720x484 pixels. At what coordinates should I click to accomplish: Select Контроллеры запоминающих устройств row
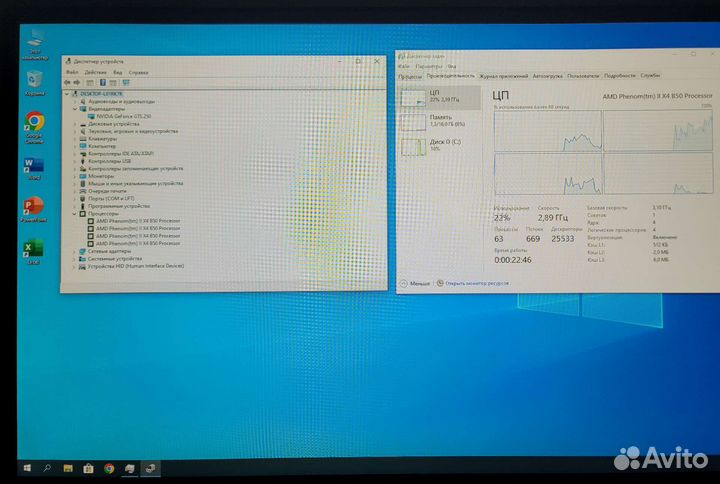pos(131,169)
